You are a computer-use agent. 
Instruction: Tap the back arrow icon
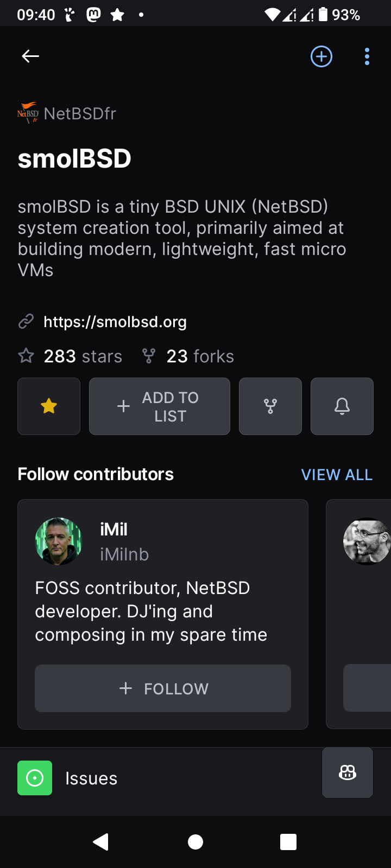point(30,56)
